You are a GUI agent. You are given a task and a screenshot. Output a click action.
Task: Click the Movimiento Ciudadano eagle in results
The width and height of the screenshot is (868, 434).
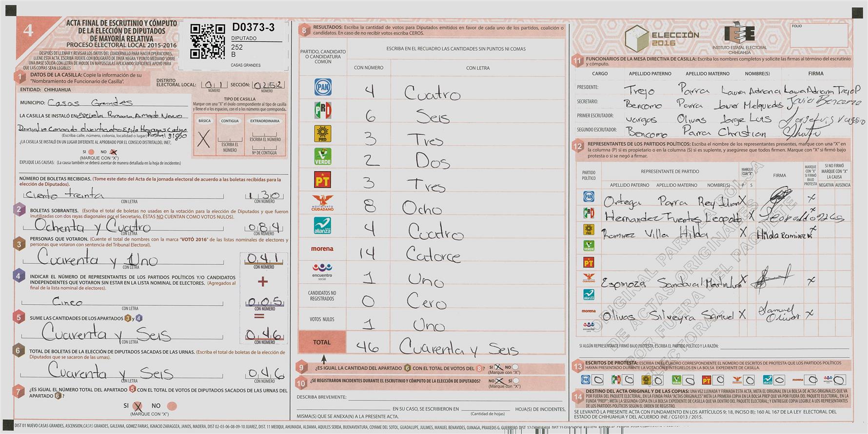pyautogui.click(x=322, y=202)
